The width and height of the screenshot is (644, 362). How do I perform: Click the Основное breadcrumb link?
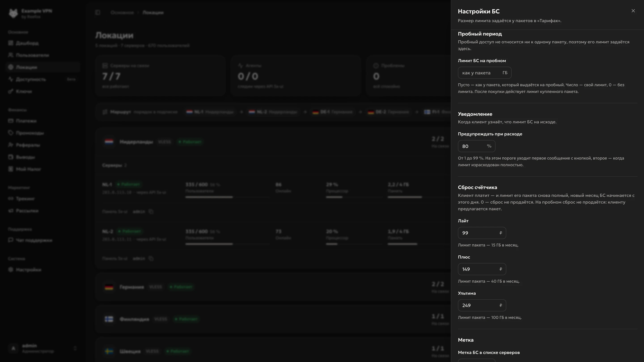coord(122,13)
